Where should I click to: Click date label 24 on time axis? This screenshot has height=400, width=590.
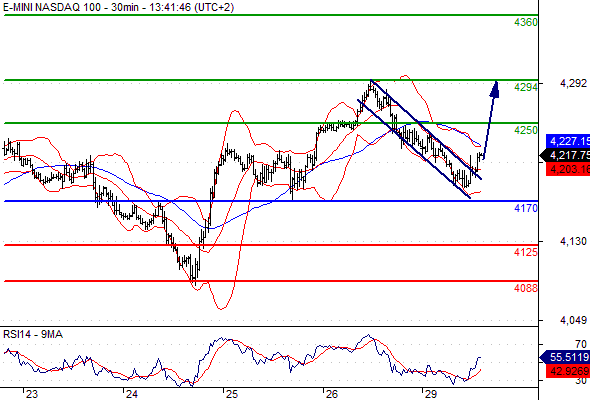(132, 394)
